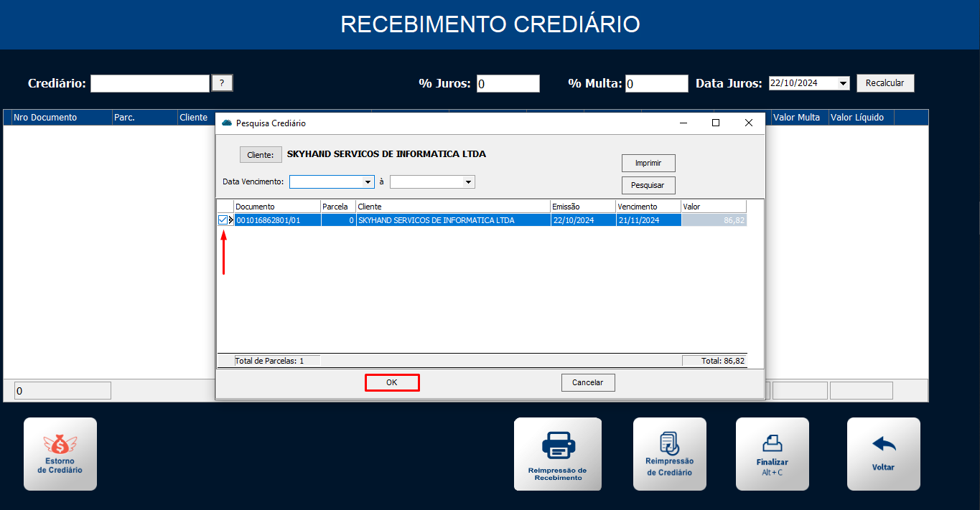980x510 pixels.
Task: Click the % Juros input field
Action: [x=508, y=84]
